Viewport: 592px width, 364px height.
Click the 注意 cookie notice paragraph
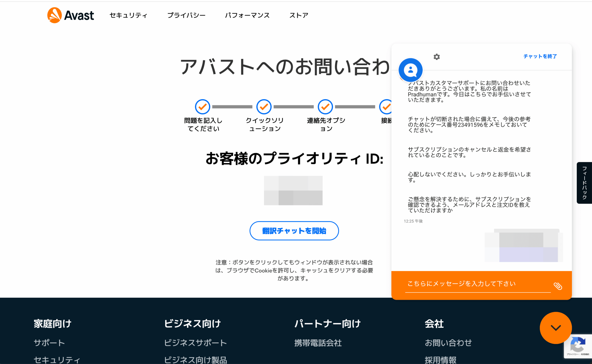pyautogui.click(x=294, y=270)
